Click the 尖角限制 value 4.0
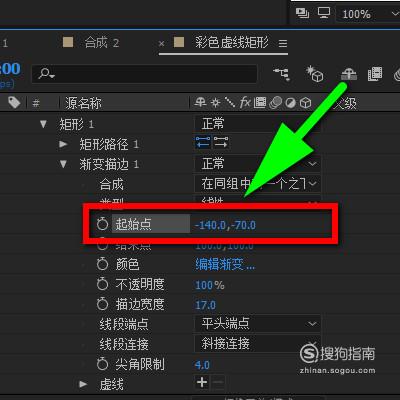Screen dimensions: 400x400 [x=202, y=365]
